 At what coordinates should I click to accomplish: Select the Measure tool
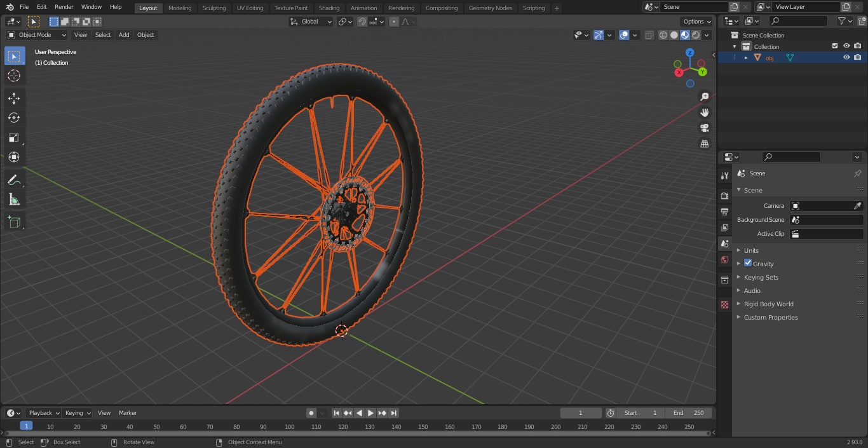click(14, 200)
